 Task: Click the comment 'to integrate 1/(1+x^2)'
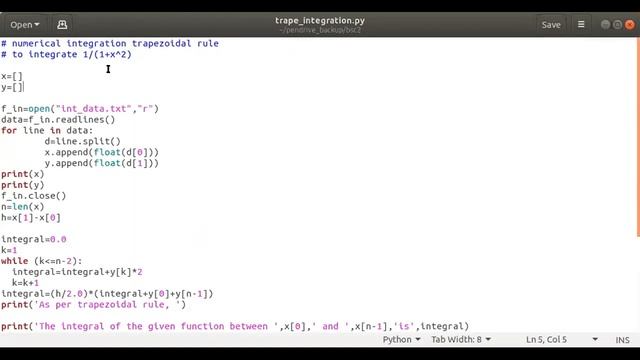pos(66,54)
